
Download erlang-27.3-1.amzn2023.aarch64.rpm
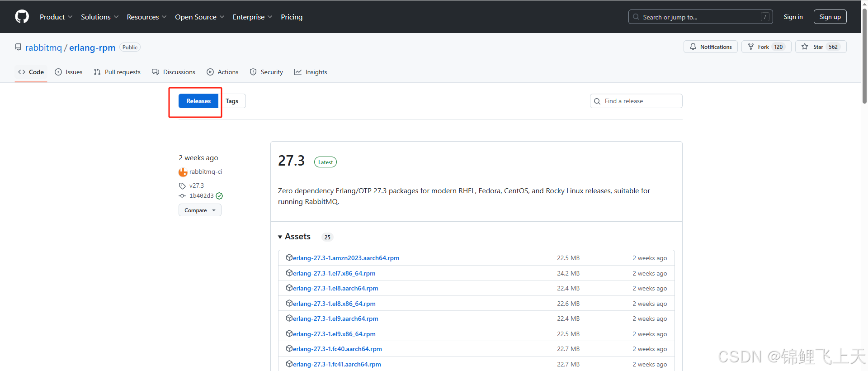346,258
